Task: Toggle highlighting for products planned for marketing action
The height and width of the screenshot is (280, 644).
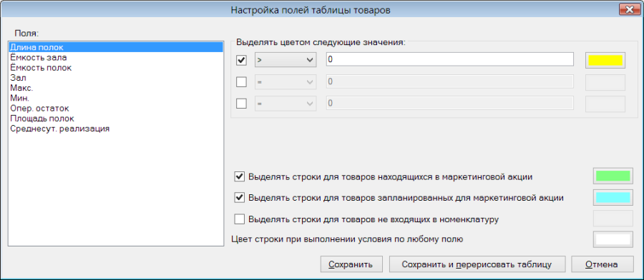Action: (240, 198)
